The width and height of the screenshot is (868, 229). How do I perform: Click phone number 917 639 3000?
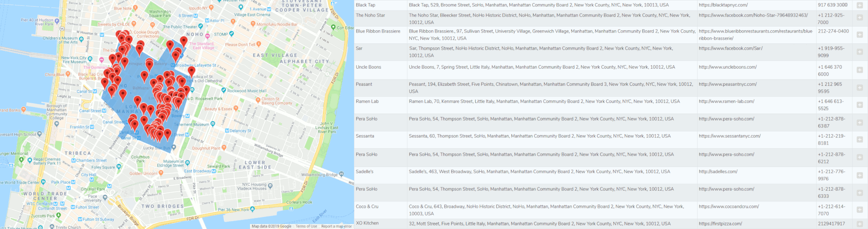pyautogui.click(x=832, y=5)
